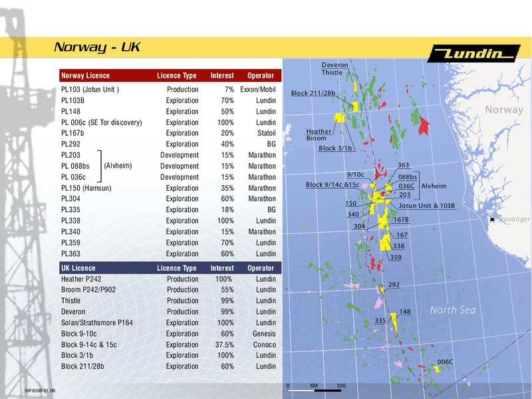Click 'Jotun Unit & 103B' map label
Image resolution: width=532 pixels, height=399 pixels.
click(x=427, y=205)
